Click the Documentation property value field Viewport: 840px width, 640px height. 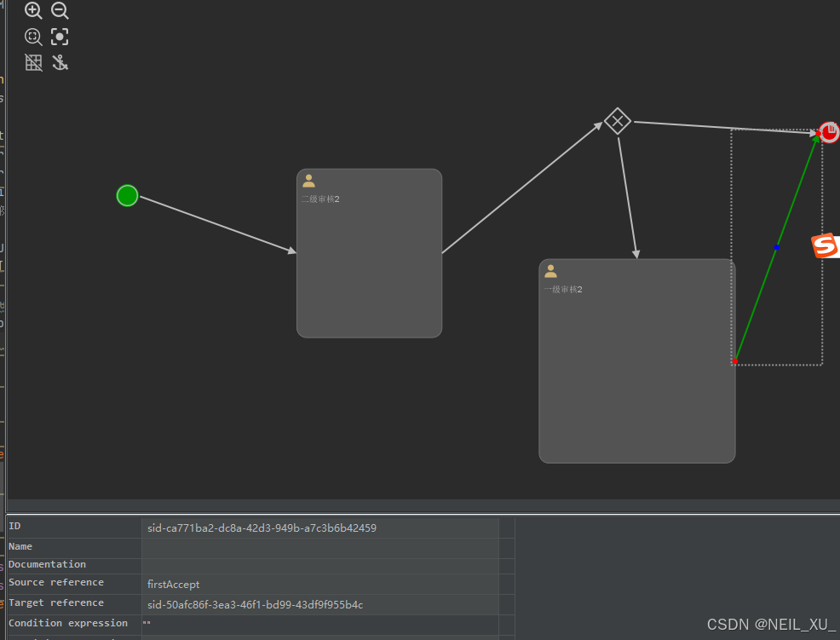click(x=319, y=566)
